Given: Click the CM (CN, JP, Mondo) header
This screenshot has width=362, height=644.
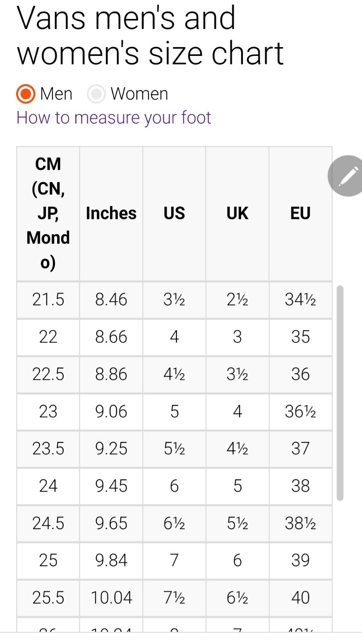Looking at the screenshot, I should pos(48,213).
